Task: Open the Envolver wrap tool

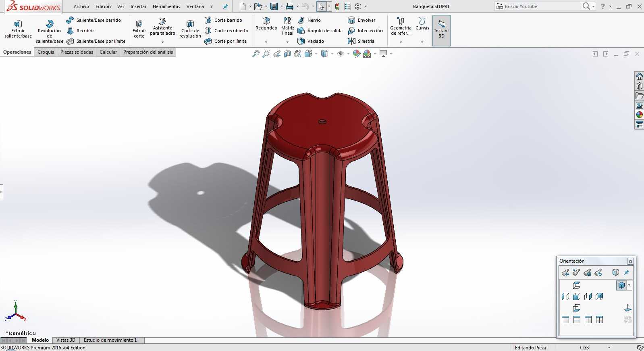Action: coord(361,20)
